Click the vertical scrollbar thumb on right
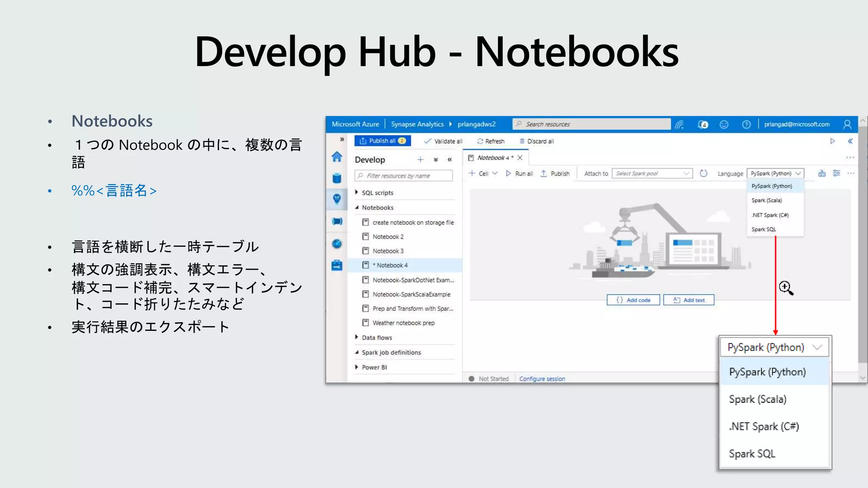Screen dimensions: 868x488 pos(862,245)
